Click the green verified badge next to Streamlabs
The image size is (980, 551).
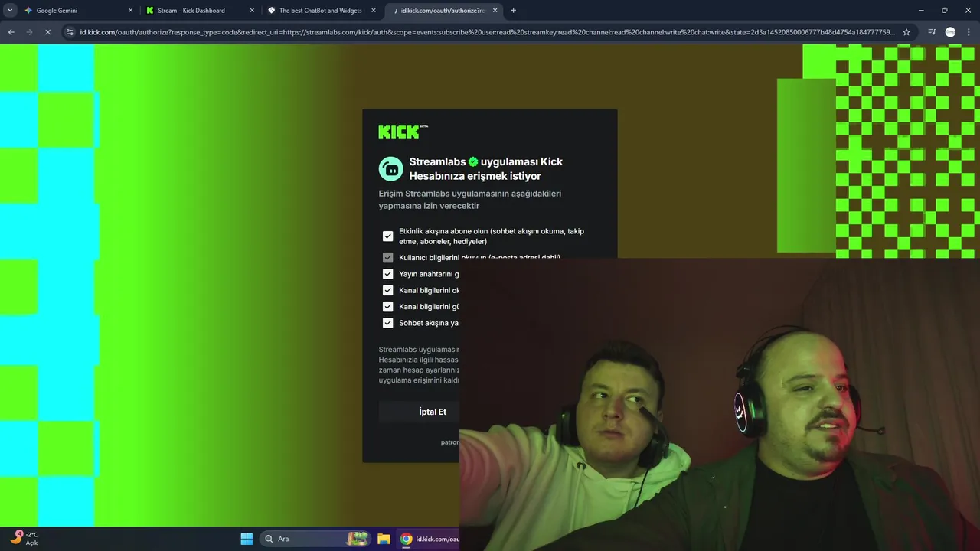[x=473, y=161]
